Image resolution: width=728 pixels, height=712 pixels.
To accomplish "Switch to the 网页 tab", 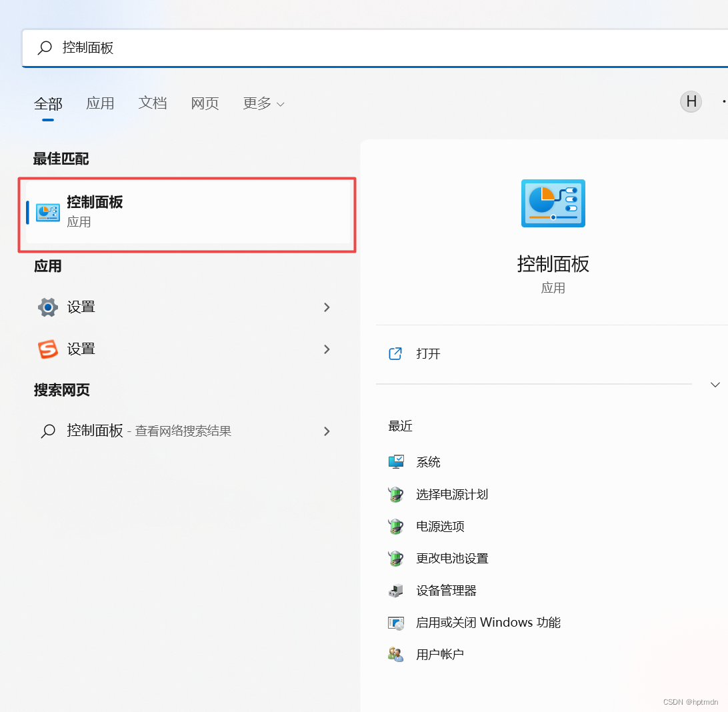I will [x=205, y=103].
